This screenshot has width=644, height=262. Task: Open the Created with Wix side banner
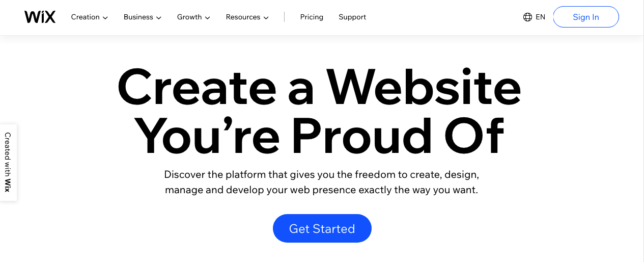8,162
